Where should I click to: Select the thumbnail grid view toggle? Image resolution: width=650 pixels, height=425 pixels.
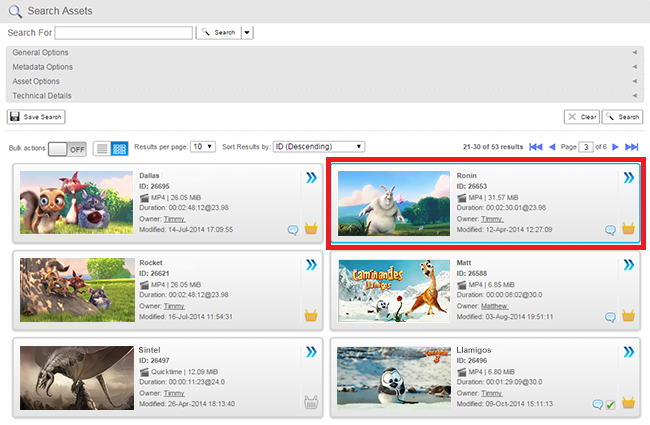(x=119, y=147)
